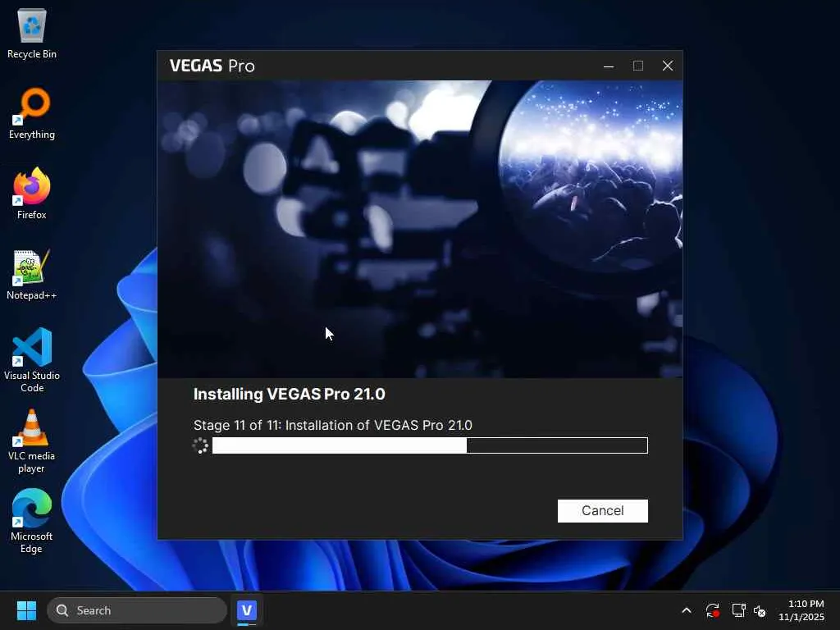Select the Visual Studio Code desktop shortcut
The height and width of the screenshot is (630, 840).
point(32,360)
